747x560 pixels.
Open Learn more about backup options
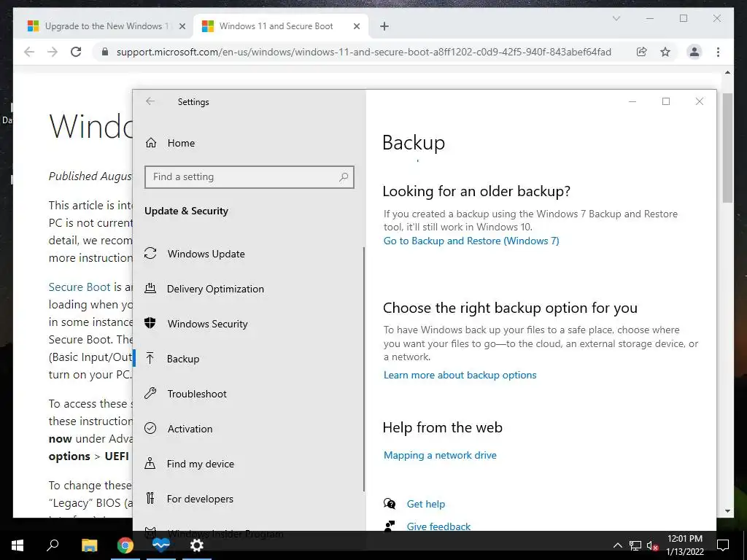click(460, 376)
